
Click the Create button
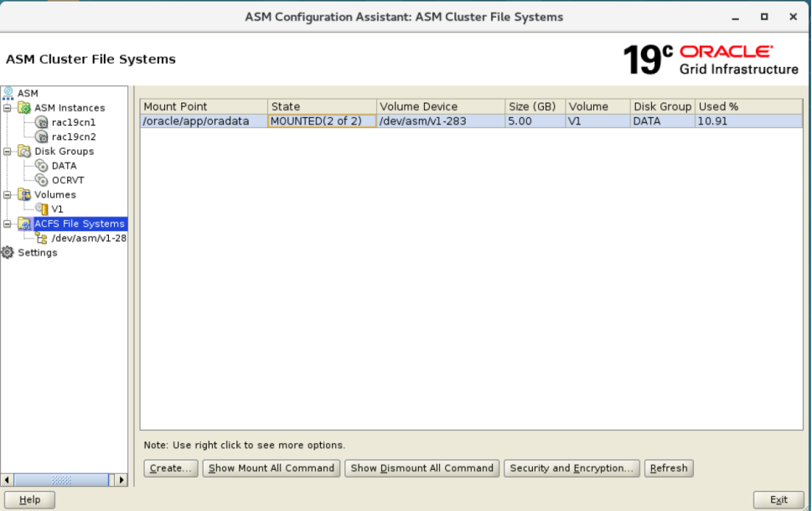point(170,468)
